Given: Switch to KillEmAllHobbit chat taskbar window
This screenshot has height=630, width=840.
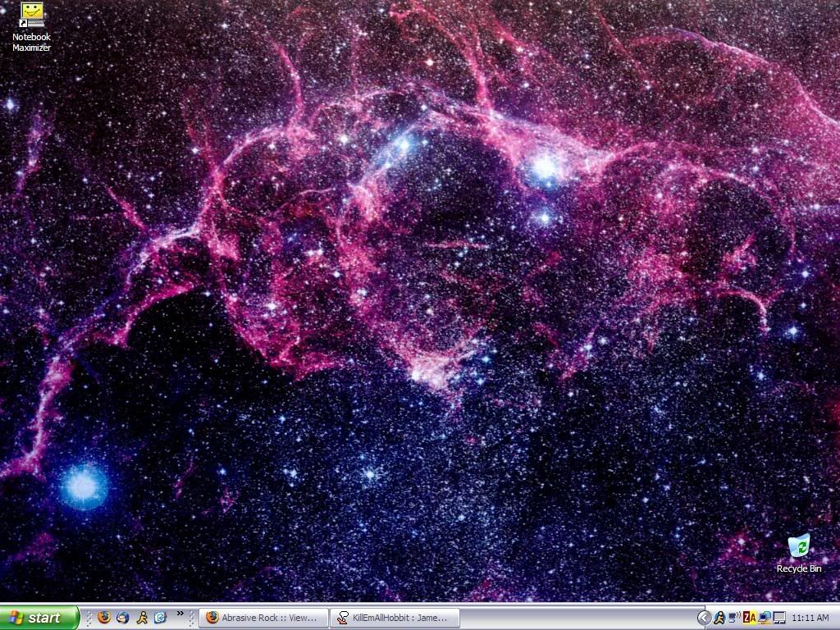Looking at the screenshot, I should pos(395,618).
